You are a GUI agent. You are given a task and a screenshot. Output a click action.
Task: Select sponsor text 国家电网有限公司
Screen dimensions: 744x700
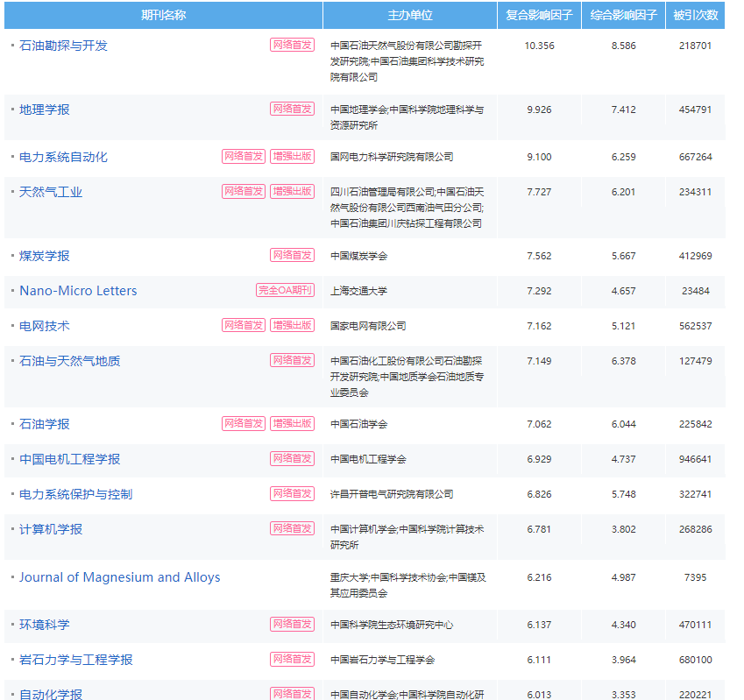[368, 326]
